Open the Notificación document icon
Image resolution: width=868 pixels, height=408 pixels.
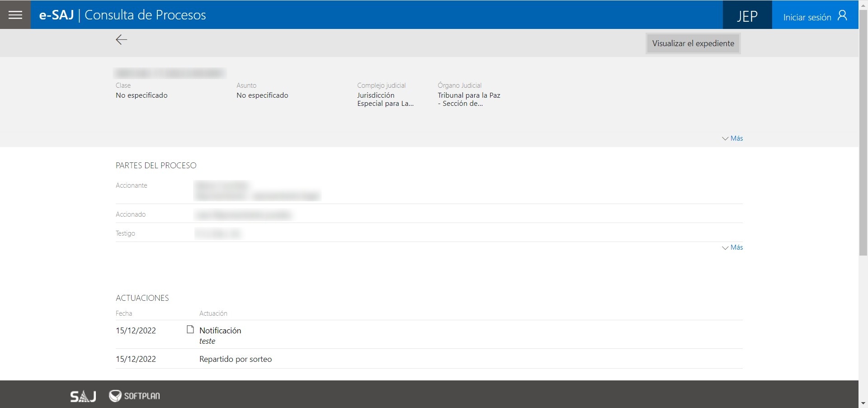(x=190, y=330)
